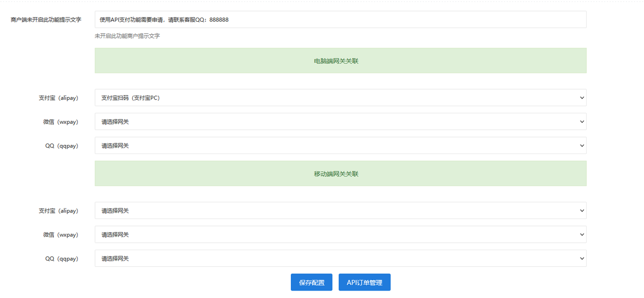Image resolution: width=644 pixels, height=298 pixels.
Task: Click the 支付宝 (alipay) label under 移动端网关关联
Action: [x=58, y=210]
